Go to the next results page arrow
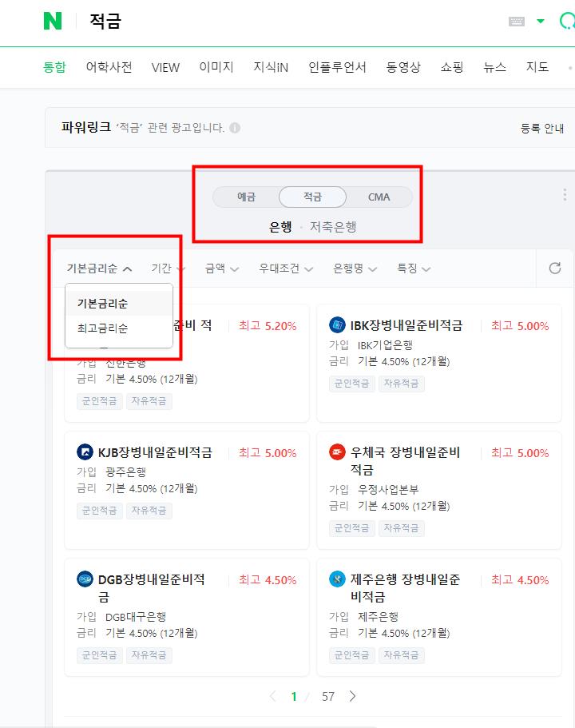575x728 pixels. tap(353, 696)
